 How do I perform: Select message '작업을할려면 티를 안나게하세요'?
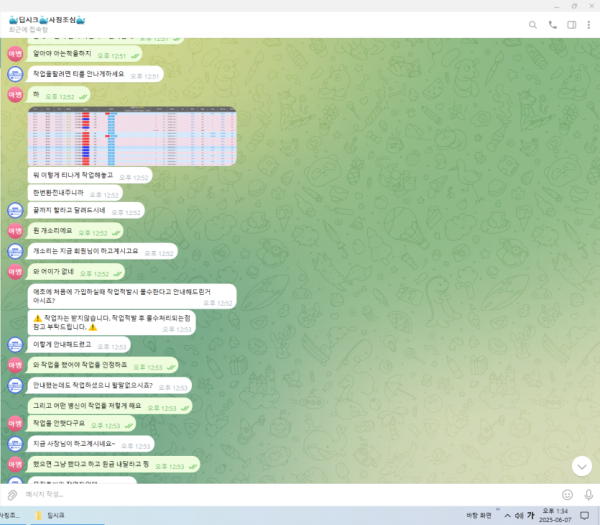pyautogui.click(x=96, y=74)
